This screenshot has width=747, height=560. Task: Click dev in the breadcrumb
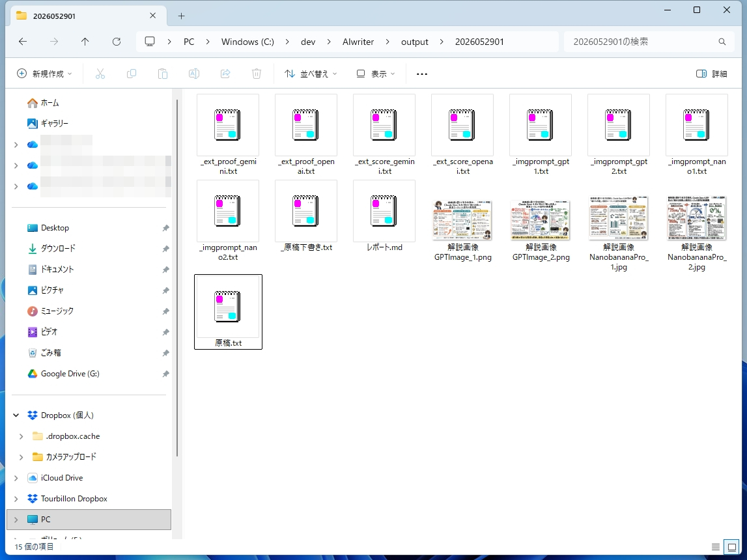click(x=308, y=42)
